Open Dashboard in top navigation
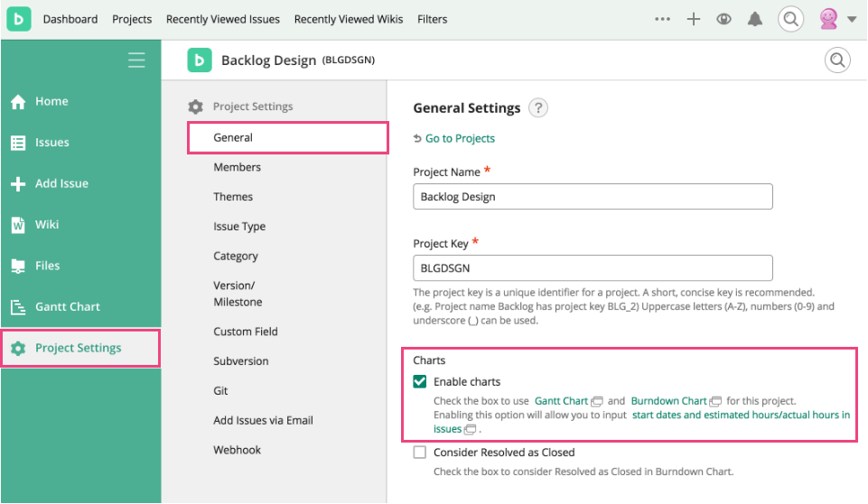This screenshot has height=504, width=868. pos(70,19)
